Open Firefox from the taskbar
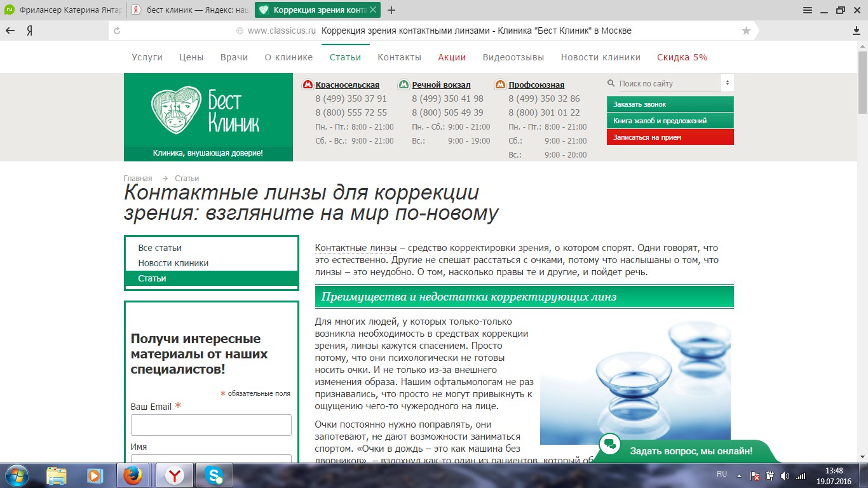The height and width of the screenshot is (488, 868). click(x=132, y=475)
